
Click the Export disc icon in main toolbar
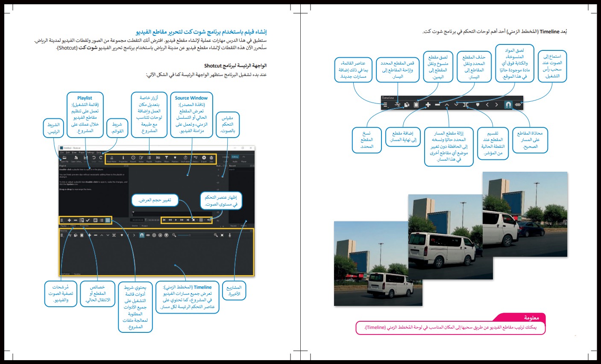204,159
